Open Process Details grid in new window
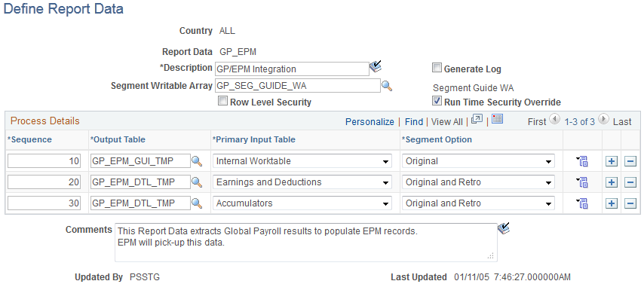The width and height of the screenshot is (644, 284). (x=477, y=120)
